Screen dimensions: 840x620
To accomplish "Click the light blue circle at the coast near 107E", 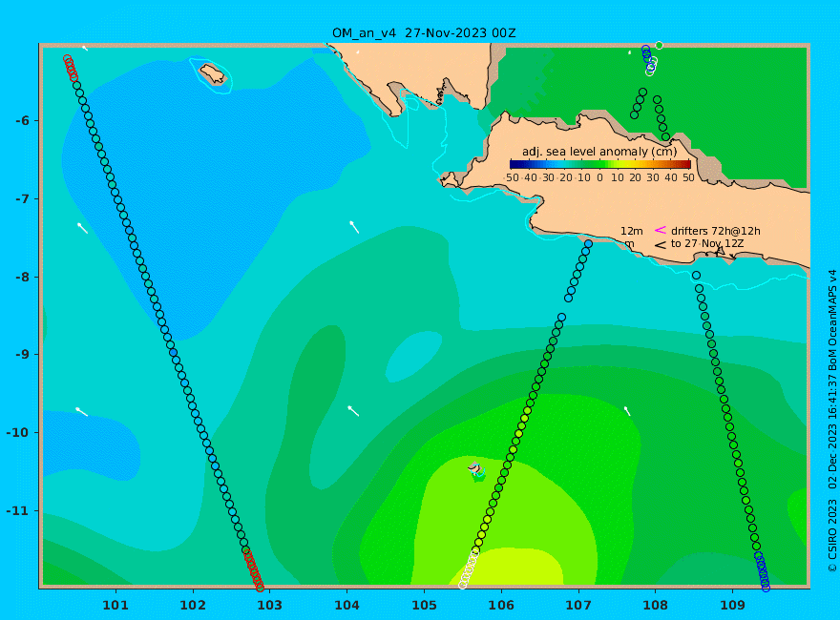I will tap(588, 244).
